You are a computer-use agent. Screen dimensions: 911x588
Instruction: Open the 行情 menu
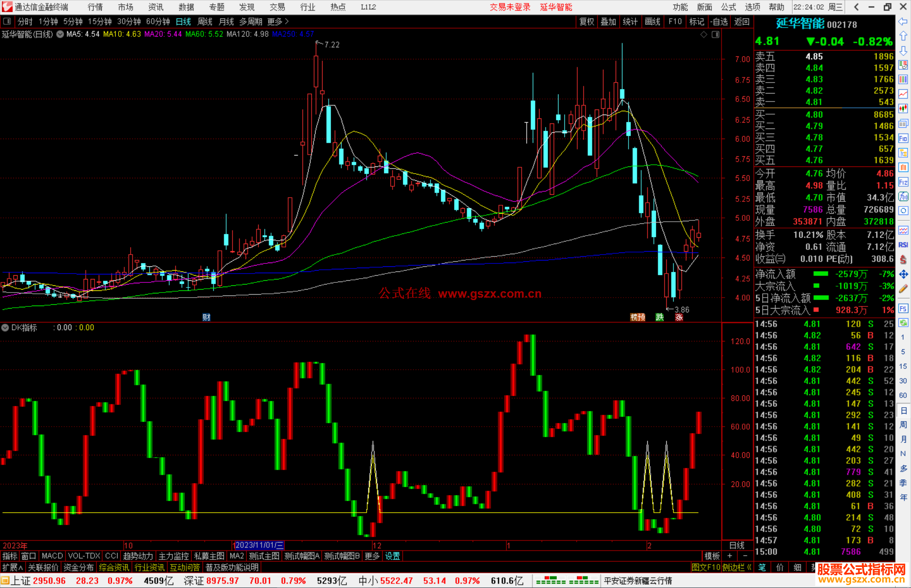(x=95, y=7)
